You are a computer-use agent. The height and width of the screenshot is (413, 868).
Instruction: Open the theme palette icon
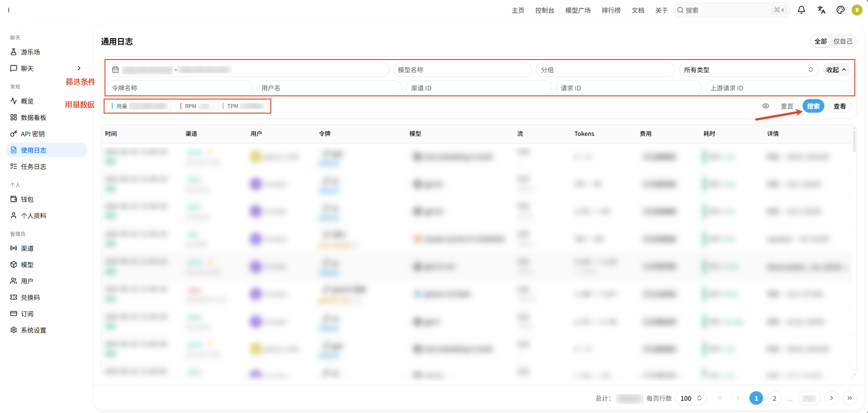841,10
